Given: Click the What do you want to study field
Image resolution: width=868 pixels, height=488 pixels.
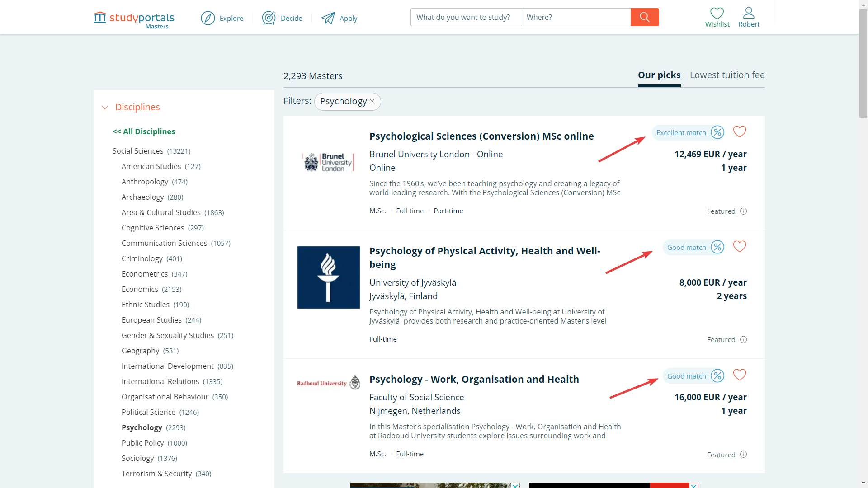Looking at the screenshot, I should tap(466, 17).
